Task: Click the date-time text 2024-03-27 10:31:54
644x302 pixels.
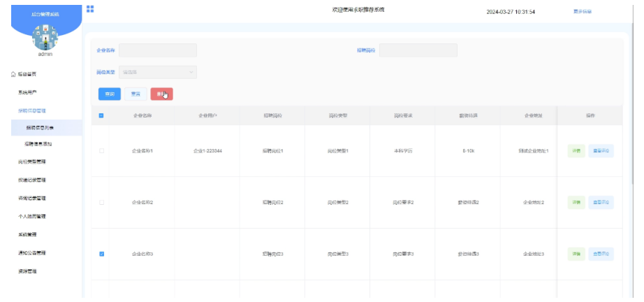Action: (511, 12)
